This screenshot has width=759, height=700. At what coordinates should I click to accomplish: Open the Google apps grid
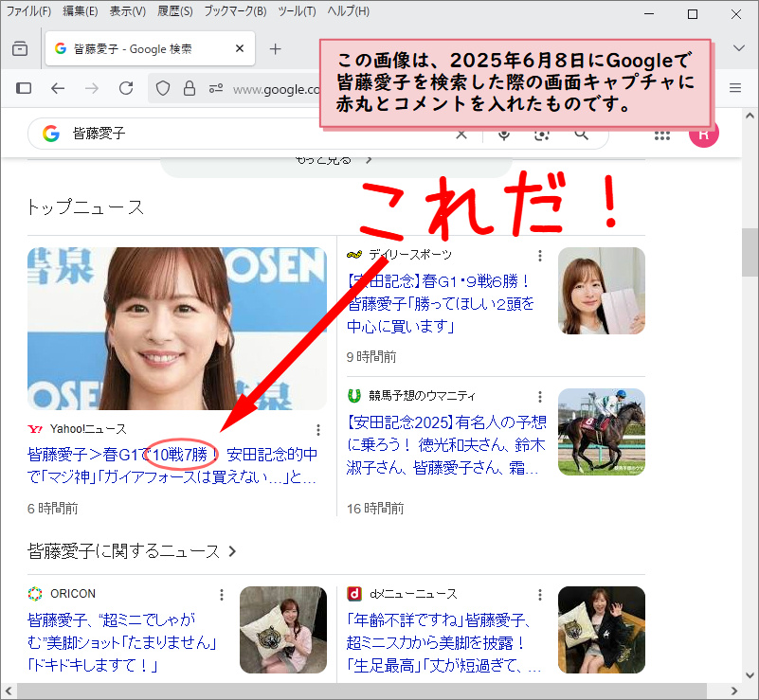[661, 135]
